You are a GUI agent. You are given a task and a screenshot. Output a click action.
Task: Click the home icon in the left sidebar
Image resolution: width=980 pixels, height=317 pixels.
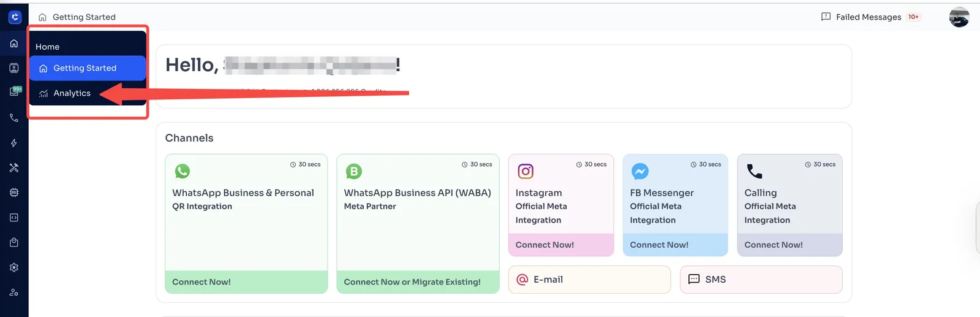(x=14, y=44)
